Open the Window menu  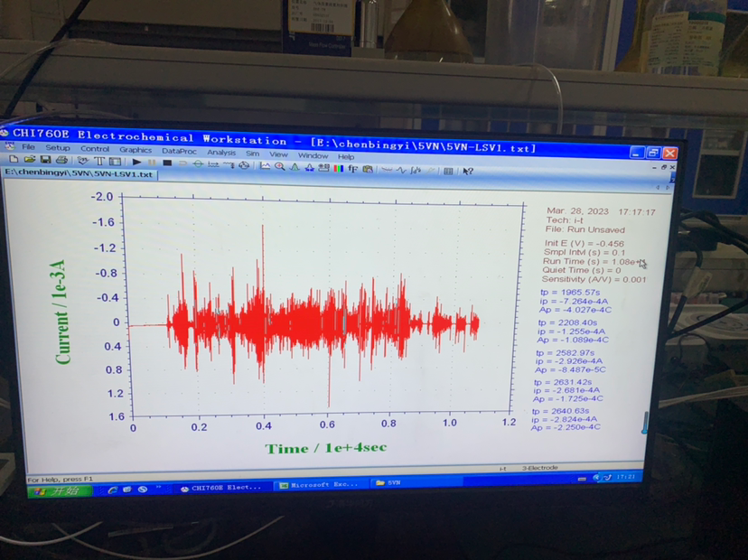tap(313, 155)
